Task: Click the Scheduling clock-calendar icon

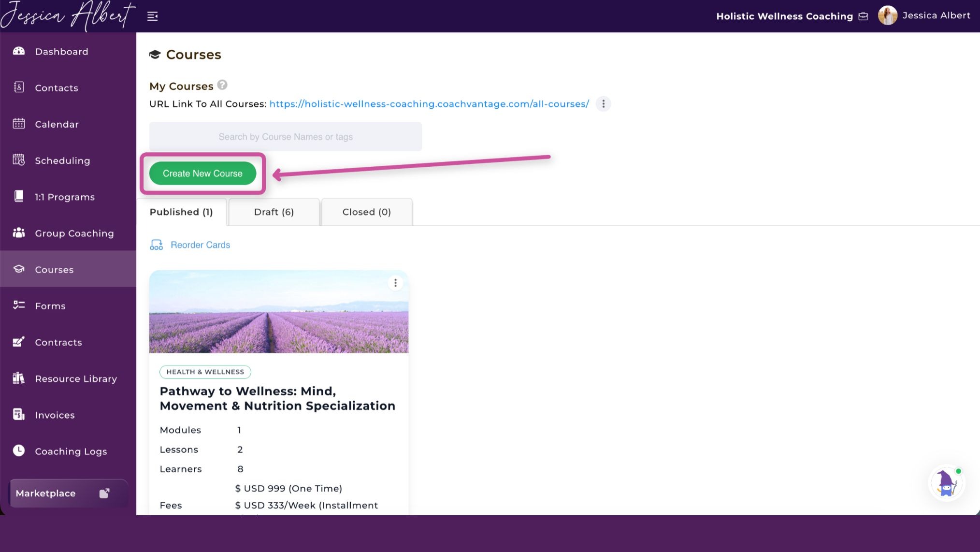Action: (x=19, y=160)
